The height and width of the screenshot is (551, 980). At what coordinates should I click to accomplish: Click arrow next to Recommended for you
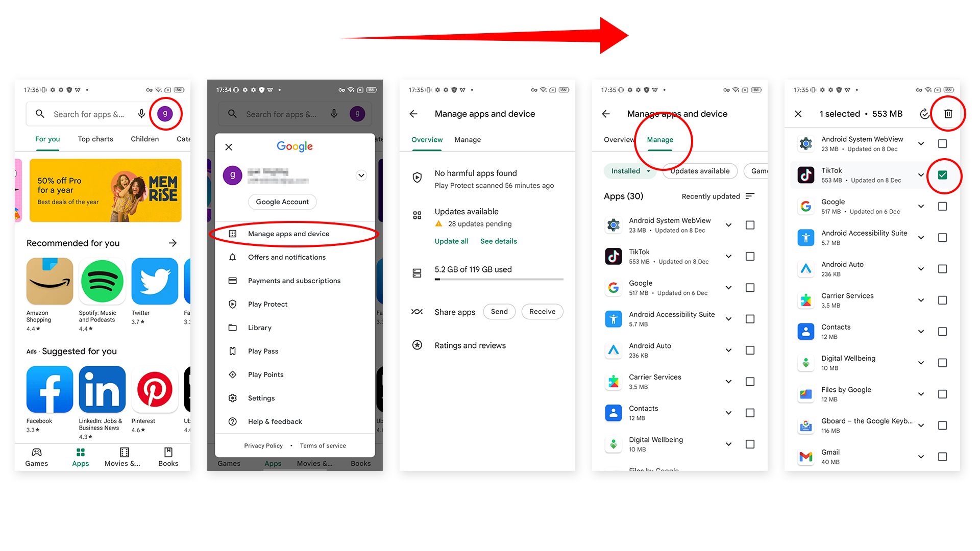coord(173,243)
